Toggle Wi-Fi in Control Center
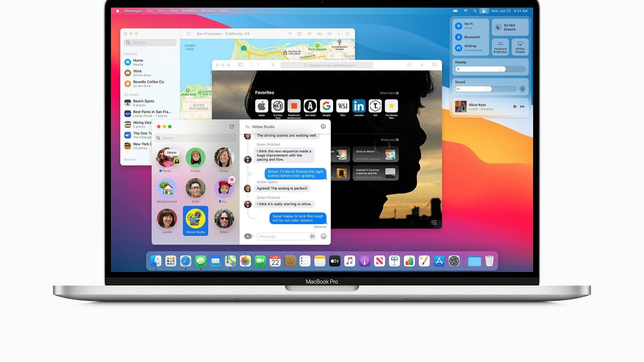The image size is (644, 362). (x=459, y=26)
